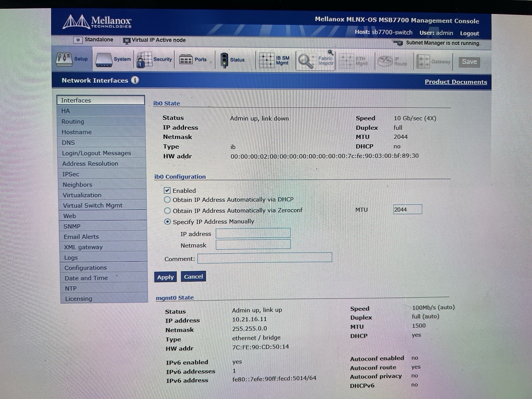View the Logs page

104,257
